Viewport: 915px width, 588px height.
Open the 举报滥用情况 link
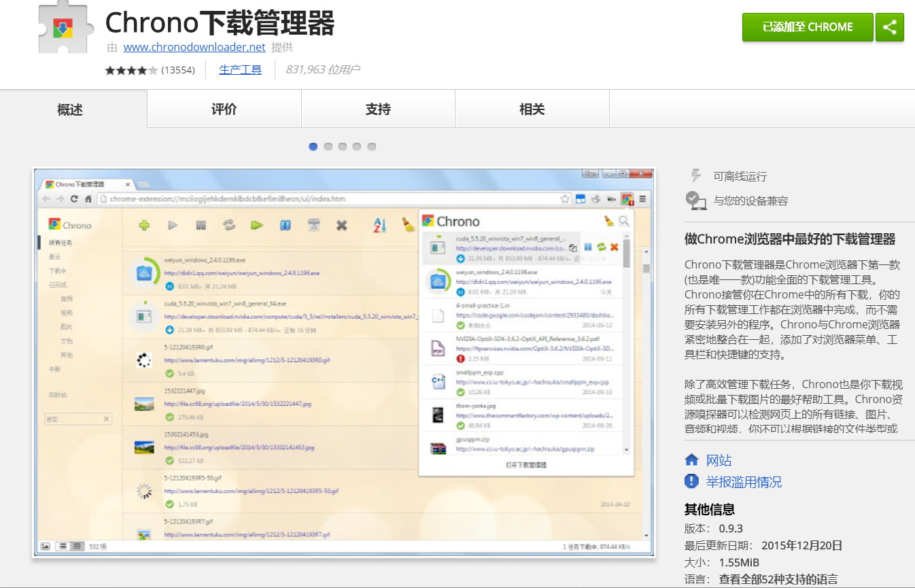coord(744,482)
